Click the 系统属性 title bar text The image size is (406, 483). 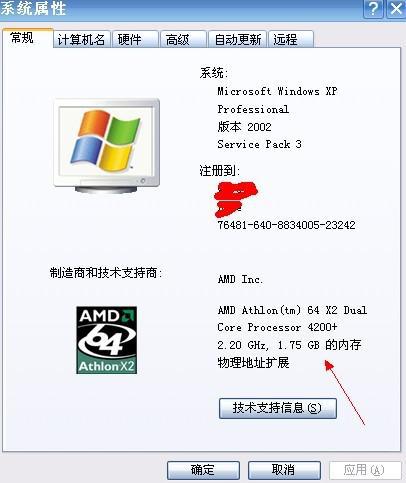[x=33, y=8]
